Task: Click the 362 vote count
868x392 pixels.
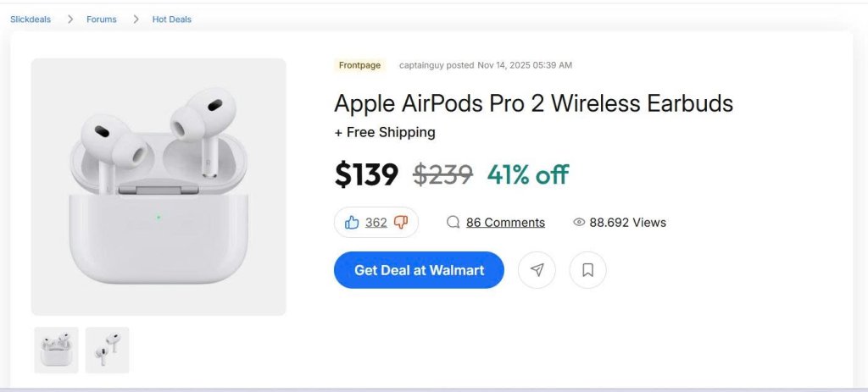Action: pyautogui.click(x=376, y=223)
